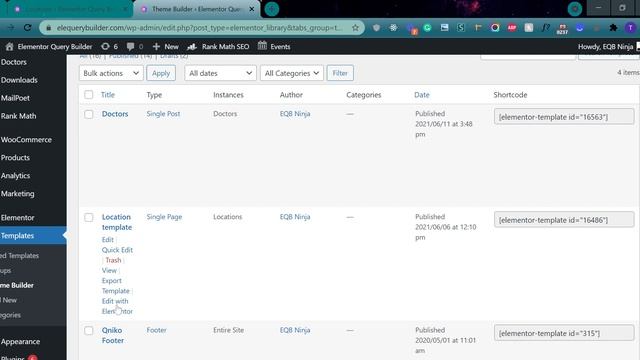Open the Rank Math SEO chart icon
Viewport: 640px width, 360px height.
(x=192, y=47)
